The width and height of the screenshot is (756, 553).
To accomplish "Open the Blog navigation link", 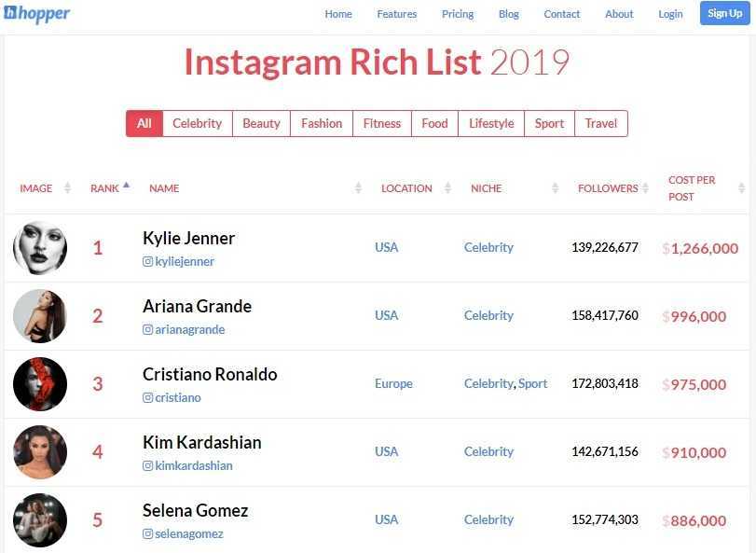I will [x=509, y=14].
